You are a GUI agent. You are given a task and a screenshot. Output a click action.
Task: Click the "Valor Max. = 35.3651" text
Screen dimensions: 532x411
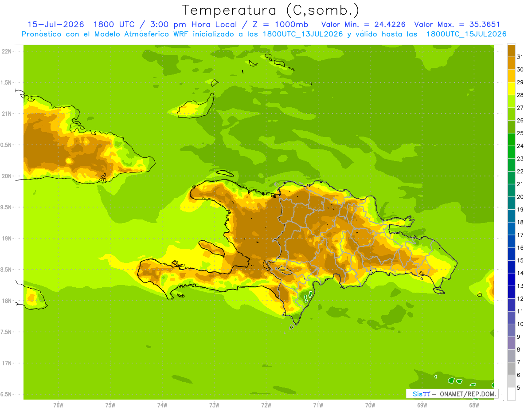click(x=457, y=24)
